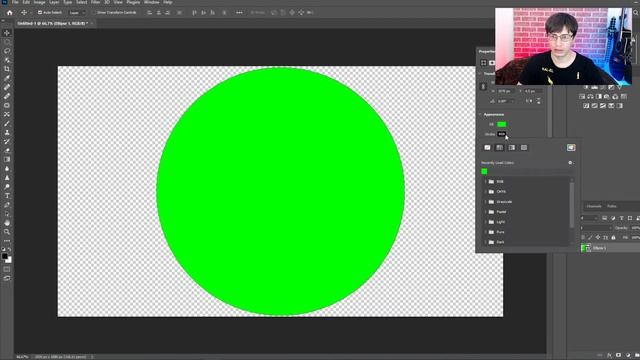Expand the Light swatch folder
This screenshot has width=640, height=360.
coord(486,222)
